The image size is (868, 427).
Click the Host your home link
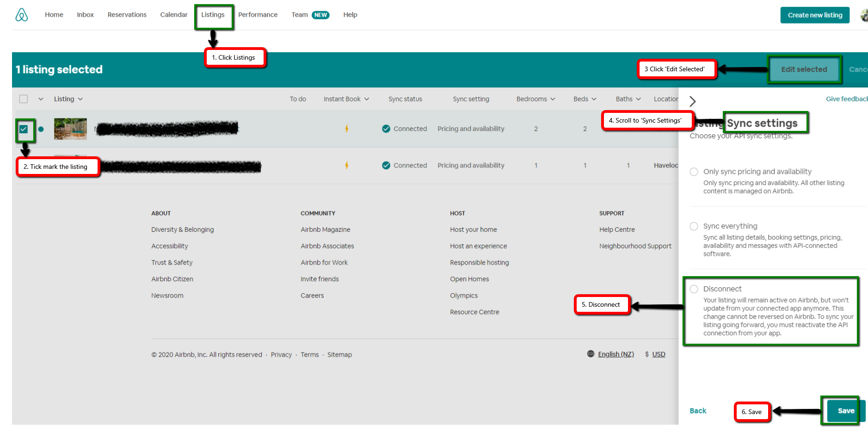[474, 229]
